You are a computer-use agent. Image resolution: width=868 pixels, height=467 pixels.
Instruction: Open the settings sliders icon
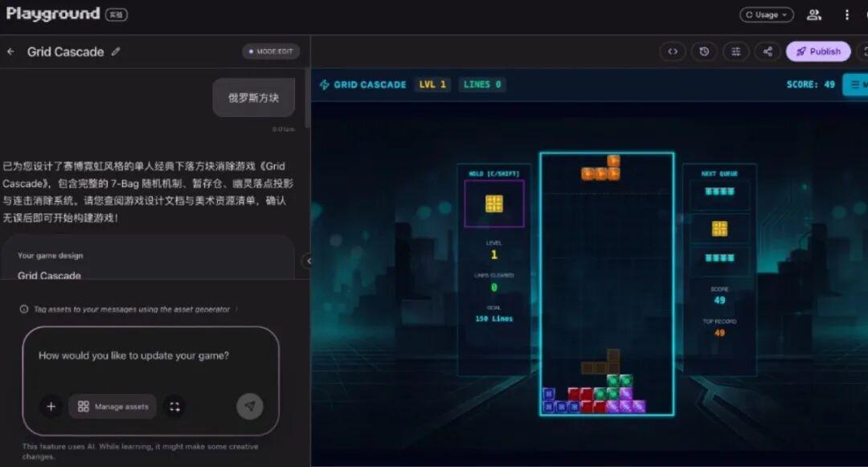click(735, 51)
